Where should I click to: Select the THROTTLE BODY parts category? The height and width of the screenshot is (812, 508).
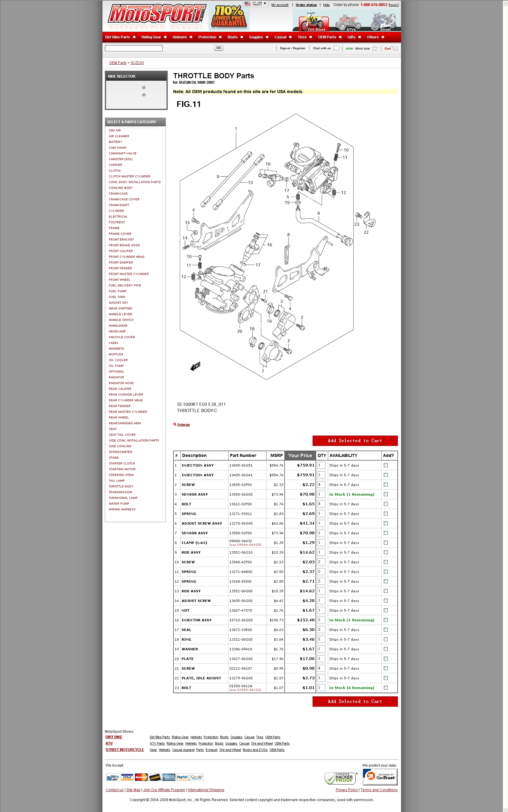[x=121, y=487]
